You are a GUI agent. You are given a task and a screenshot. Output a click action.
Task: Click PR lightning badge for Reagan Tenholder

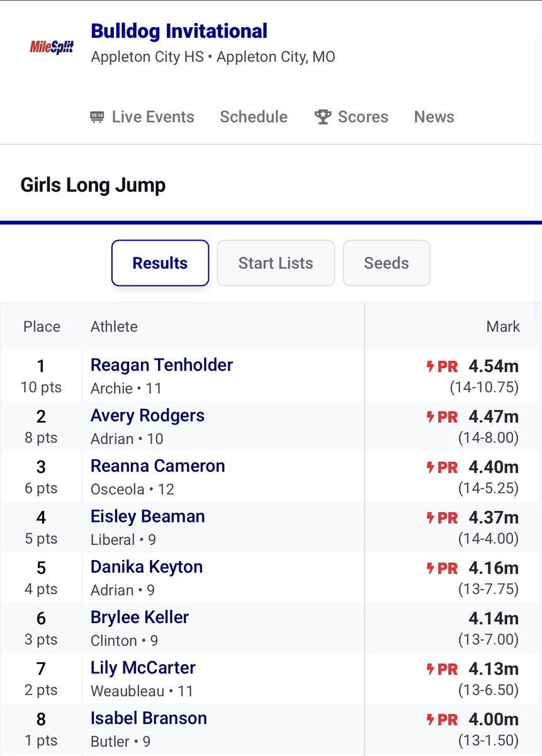click(x=443, y=367)
